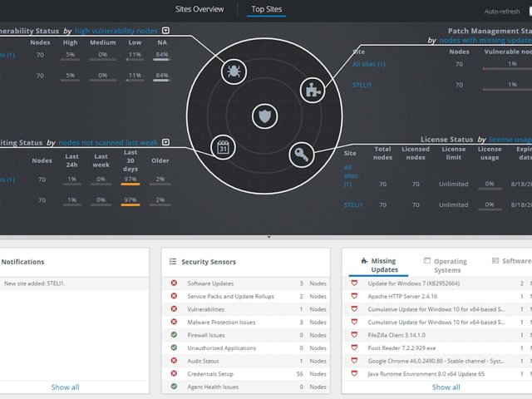Click Show all under Notifications
The width and height of the screenshot is (532, 399).
tap(65, 387)
